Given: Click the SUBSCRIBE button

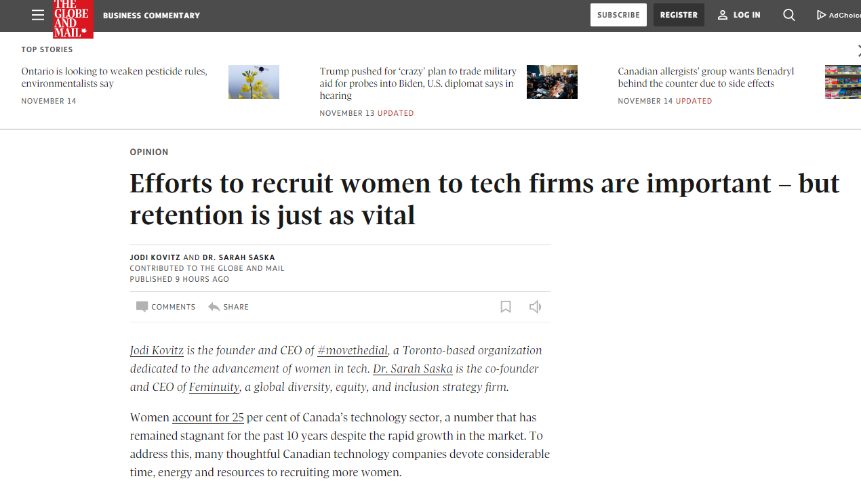Looking at the screenshot, I should [618, 14].
